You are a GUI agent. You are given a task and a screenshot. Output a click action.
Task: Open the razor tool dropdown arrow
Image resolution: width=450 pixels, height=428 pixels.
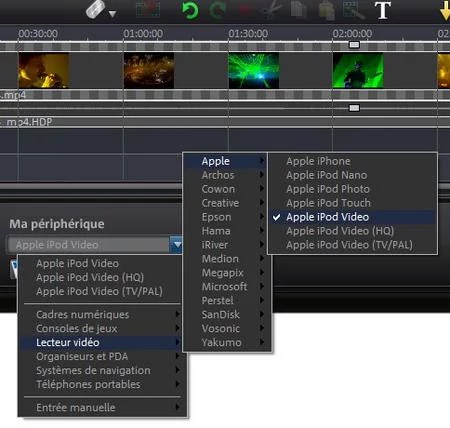[112, 14]
